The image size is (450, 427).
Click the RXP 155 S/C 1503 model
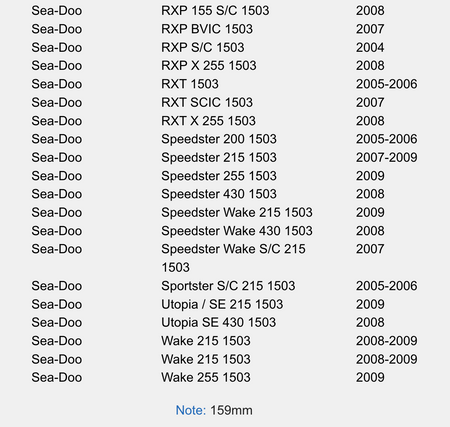point(215,11)
